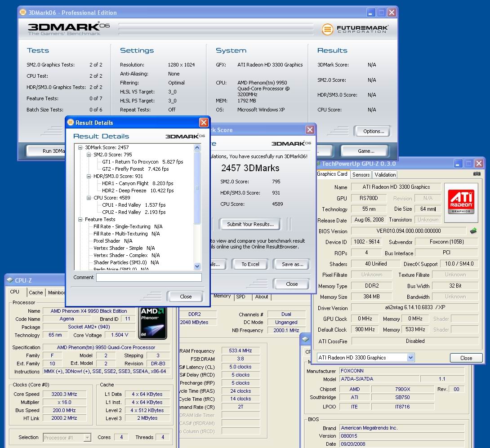
Task: Click the Driver Version value in GPU-Z
Action: click(x=414, y=307)
